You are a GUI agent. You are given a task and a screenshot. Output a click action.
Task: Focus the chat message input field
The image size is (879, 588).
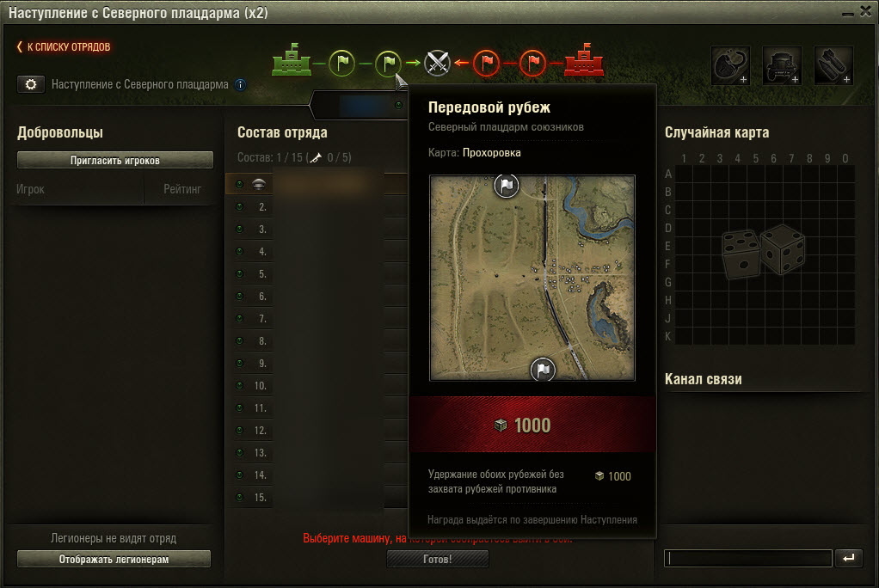747,558
